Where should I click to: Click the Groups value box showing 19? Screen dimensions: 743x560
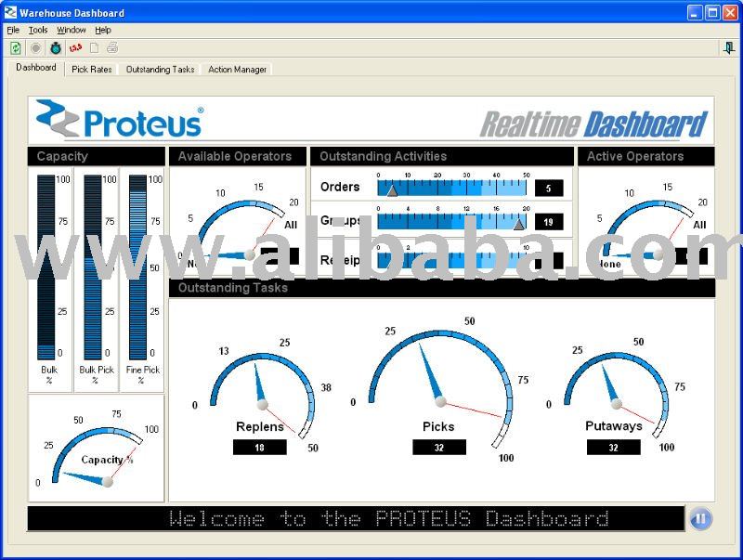coord(549,222)
